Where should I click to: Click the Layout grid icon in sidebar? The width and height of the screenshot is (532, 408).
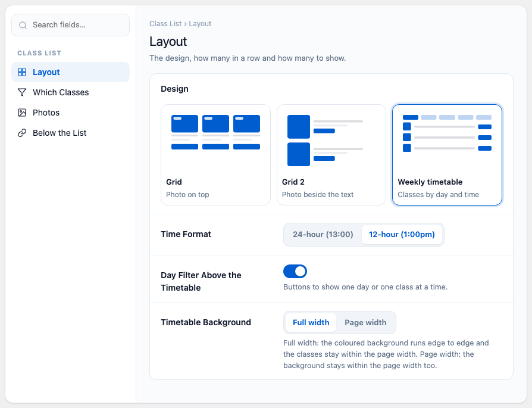(22, 72)
